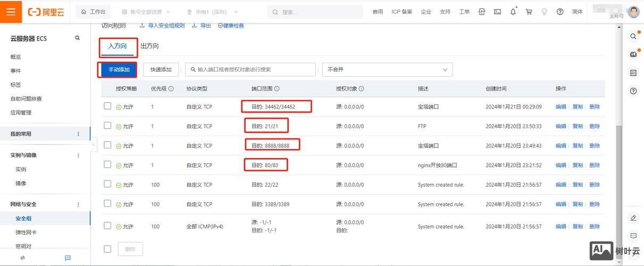Open 实例 in the sidebar
The width and height of the screenshot is (644, 266).
tap(21, 169)
